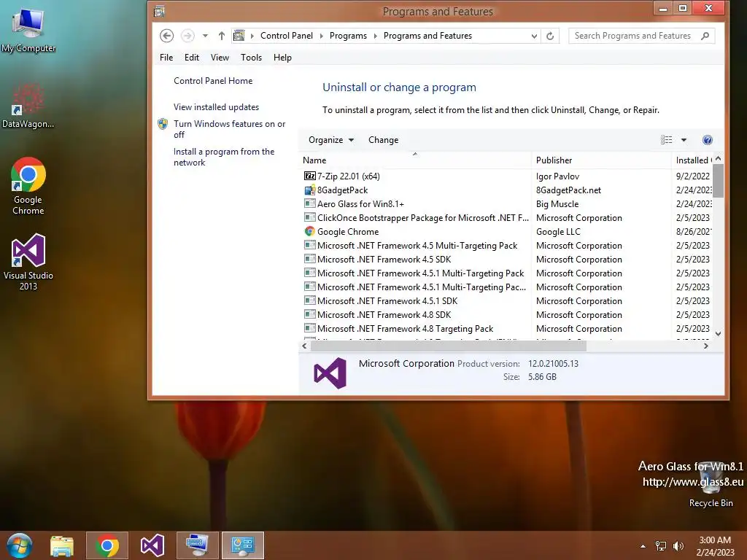Refresh the Programs and Features list
Screen dimensions: 747x560
click(x=550, y=36)
